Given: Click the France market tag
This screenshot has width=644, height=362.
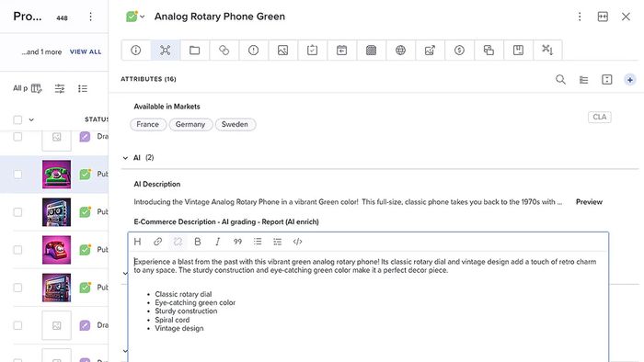Looking at the screenshot, I should [148, 124].
